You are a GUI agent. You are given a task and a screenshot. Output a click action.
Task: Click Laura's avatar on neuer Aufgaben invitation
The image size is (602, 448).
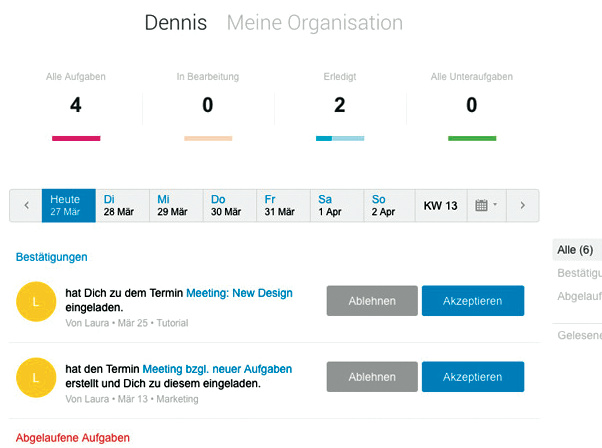coord(36,377)
